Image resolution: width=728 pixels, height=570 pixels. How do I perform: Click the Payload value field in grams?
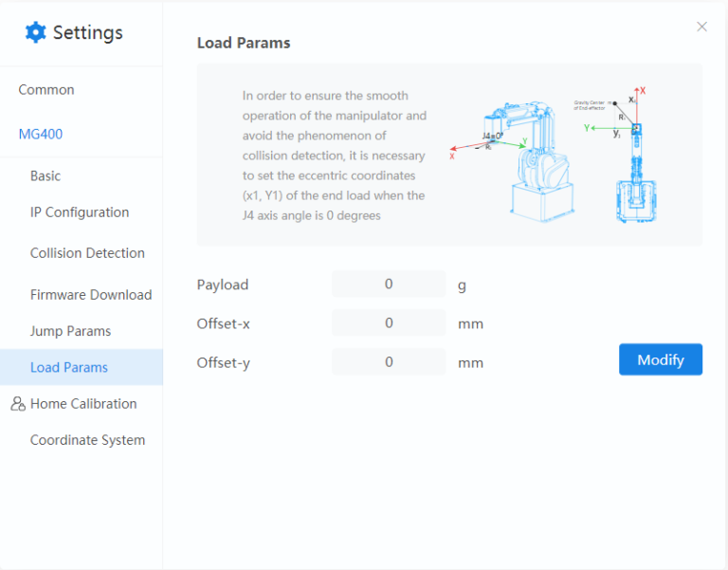[389, 285]
